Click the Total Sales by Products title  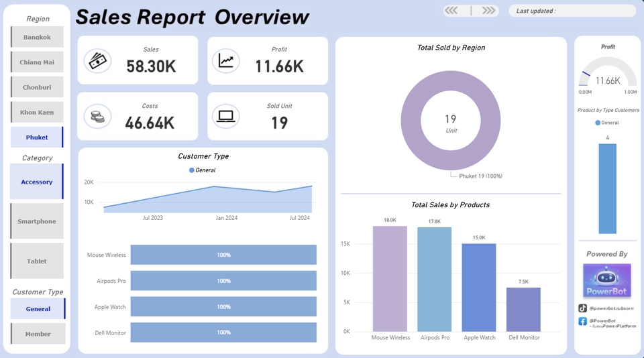point(451,205)
